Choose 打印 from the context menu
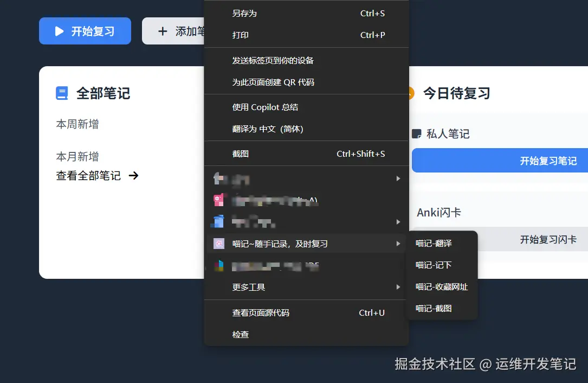The width and height of the screenshot is (588, 383). coord(306,35)
